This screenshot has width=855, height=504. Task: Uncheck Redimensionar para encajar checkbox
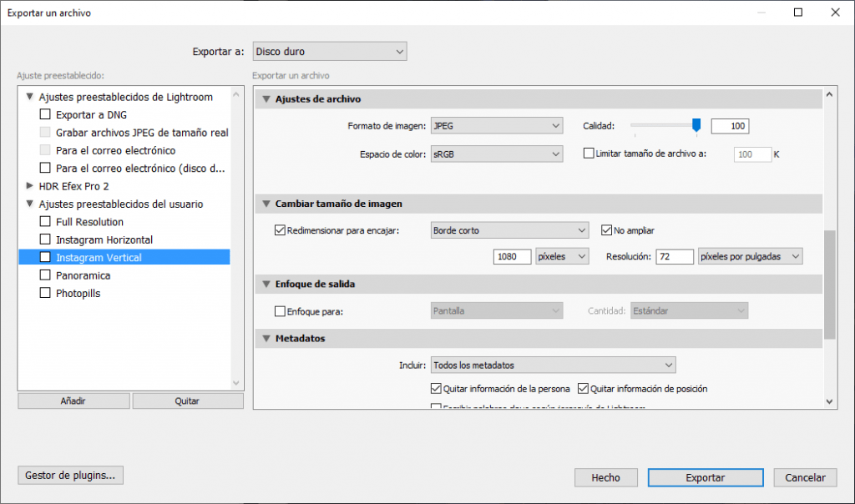(x=281, y=230)
